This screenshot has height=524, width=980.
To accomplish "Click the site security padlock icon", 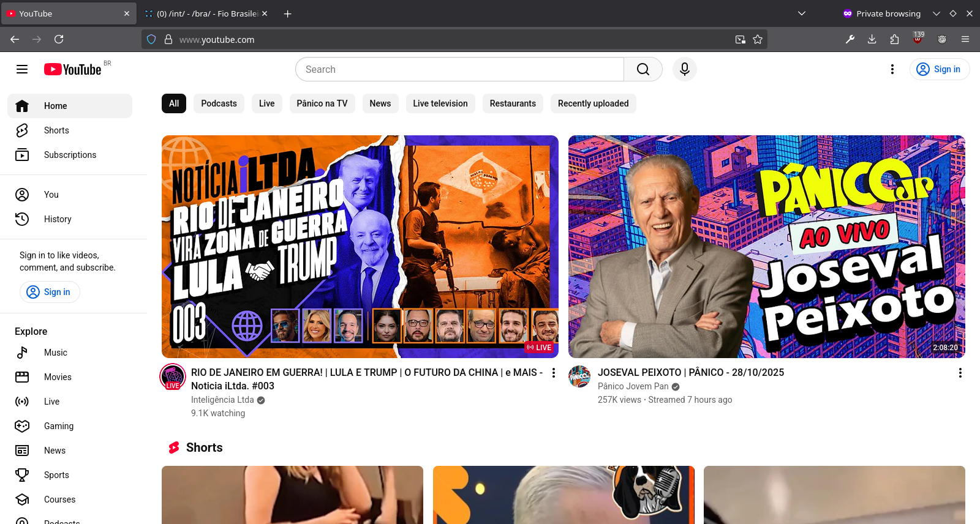I will click(168, 39).
